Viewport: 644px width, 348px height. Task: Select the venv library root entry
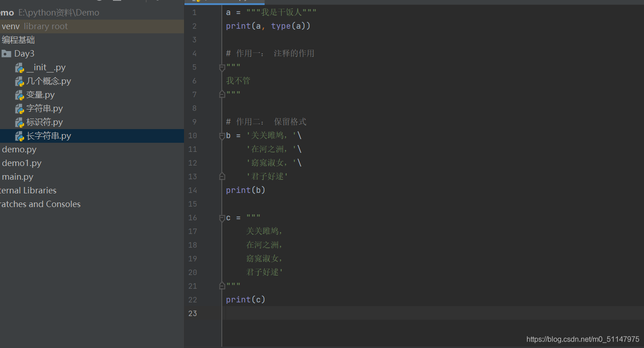pyautogui.click(x=92, y=26)
